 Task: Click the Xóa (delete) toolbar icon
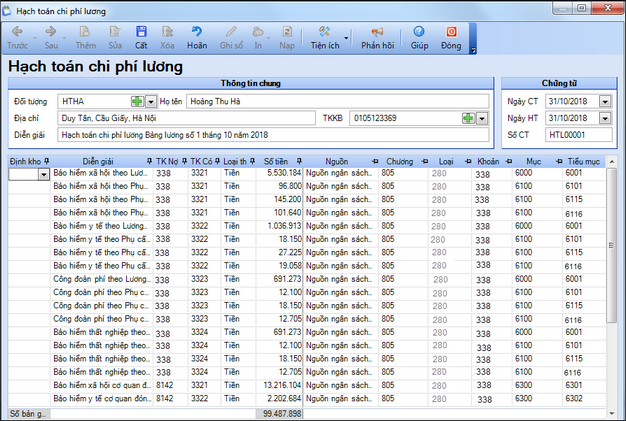167,38
